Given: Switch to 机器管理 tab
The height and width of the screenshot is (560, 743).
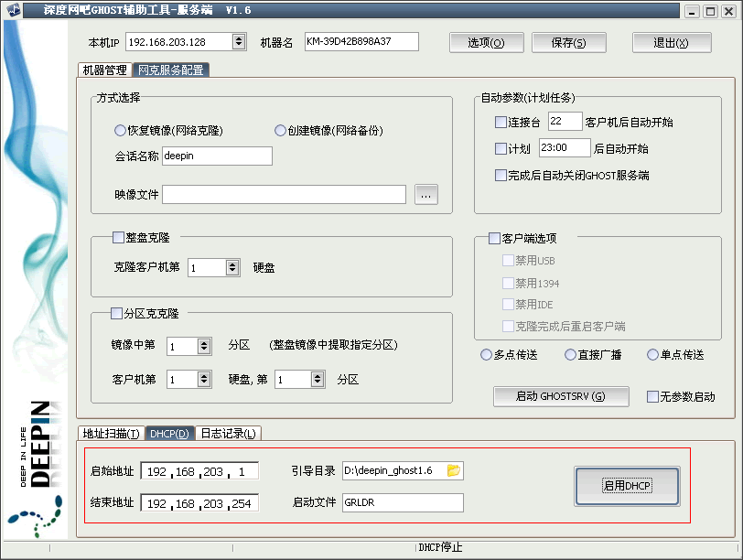Looking at the screenshot, I should click(x=104, y=70).
